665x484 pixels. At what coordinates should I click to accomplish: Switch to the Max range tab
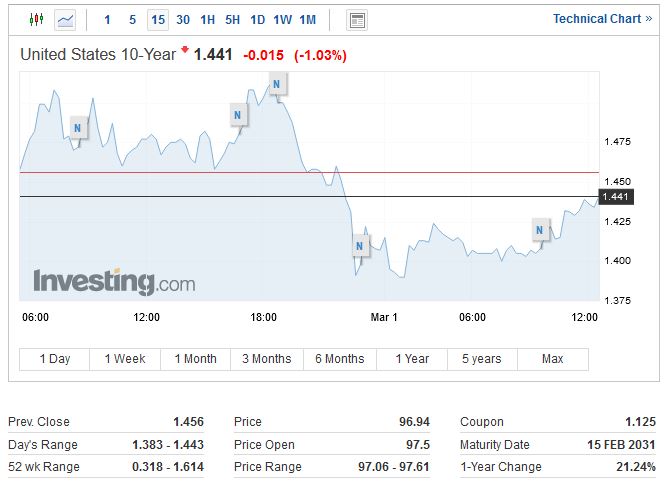click(x=552, y=359)
